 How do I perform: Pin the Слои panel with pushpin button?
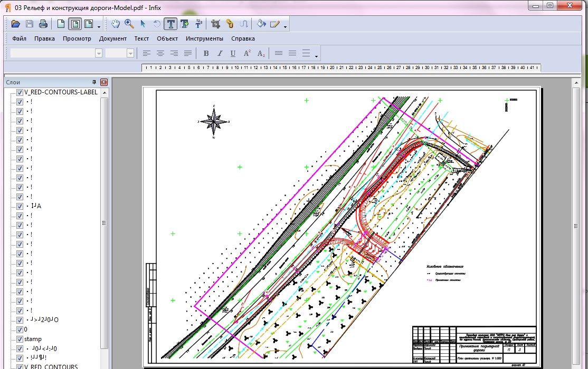(x=94, y=82)
